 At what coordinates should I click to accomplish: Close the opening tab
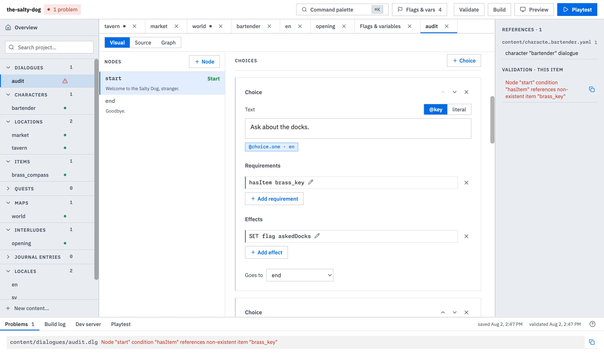click(344, 26)
